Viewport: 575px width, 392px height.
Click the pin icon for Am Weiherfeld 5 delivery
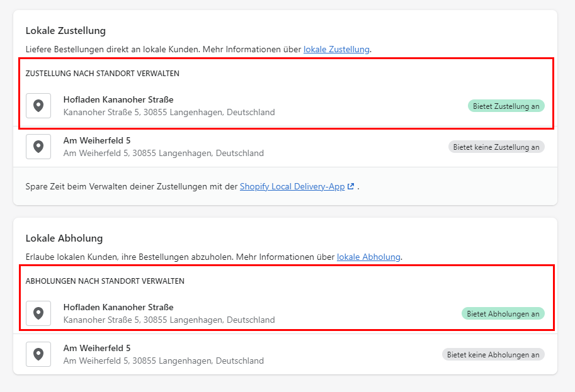(38, 147)
